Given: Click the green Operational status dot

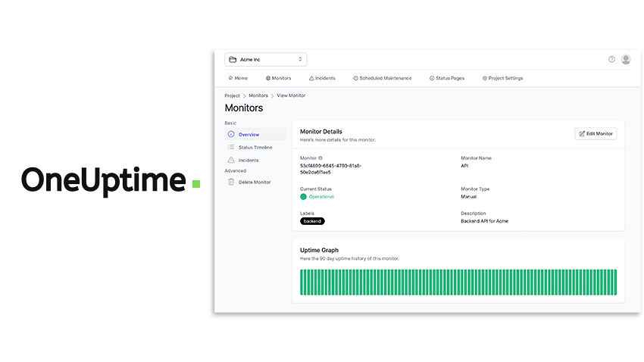Looking at the screenshot, I should tap(303, 197).
